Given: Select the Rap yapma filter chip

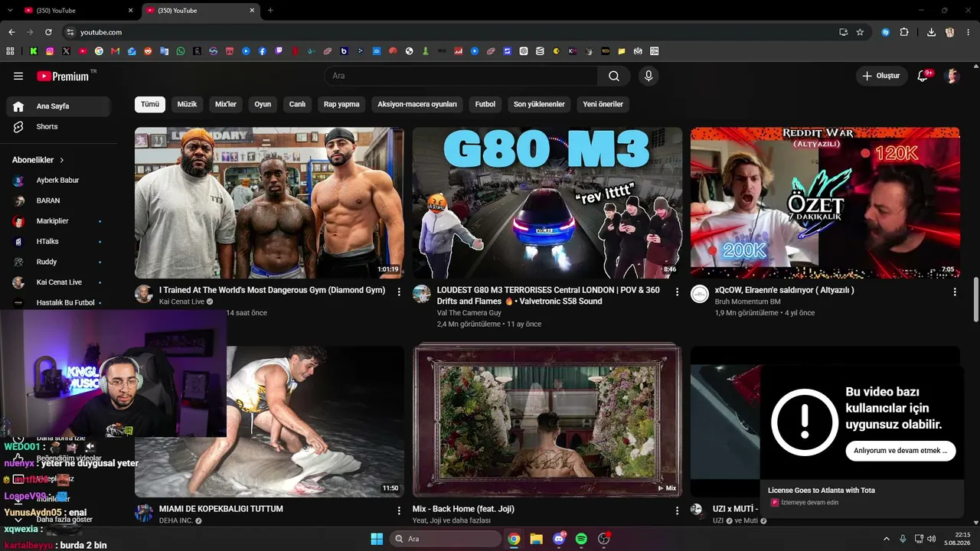Looking at the screenshot, I should (x=341, y=104).
